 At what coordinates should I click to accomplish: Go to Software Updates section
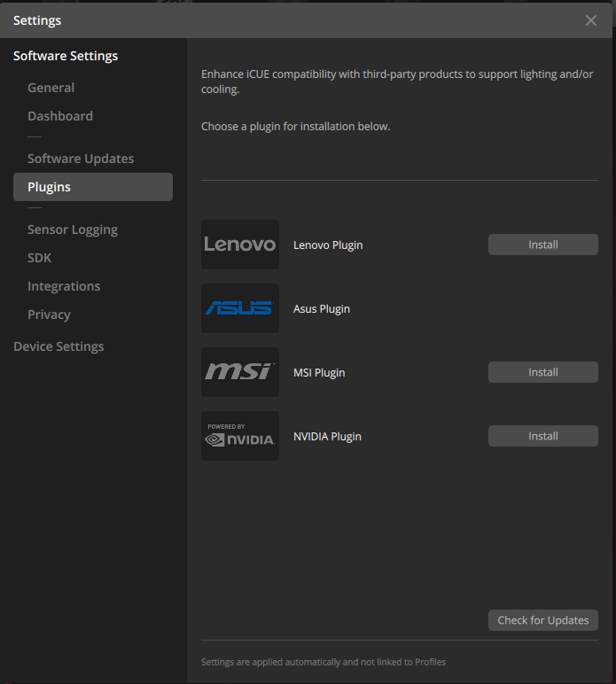pos(81,159)
